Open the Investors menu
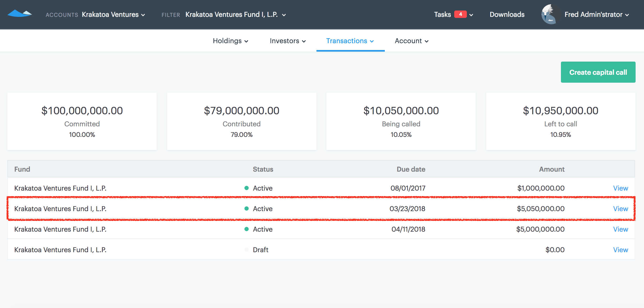644x308 pixels. [288, 41]
